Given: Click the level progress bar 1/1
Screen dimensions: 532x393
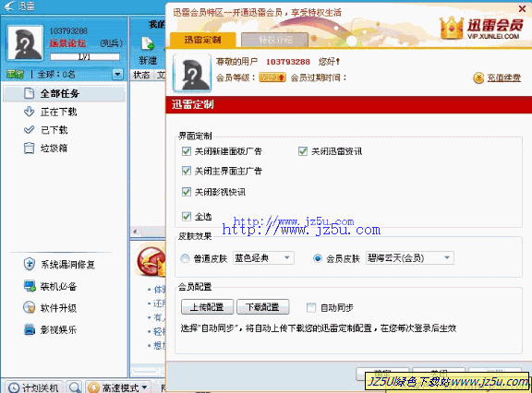Looking at the screenshot, I should [x=85, y=57].
